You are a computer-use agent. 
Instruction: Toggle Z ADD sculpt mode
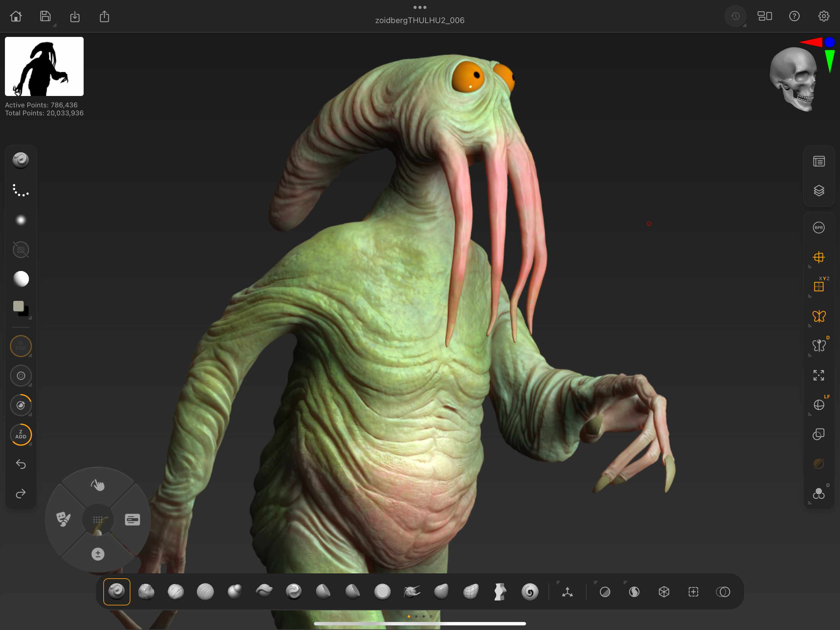[21, 434]
